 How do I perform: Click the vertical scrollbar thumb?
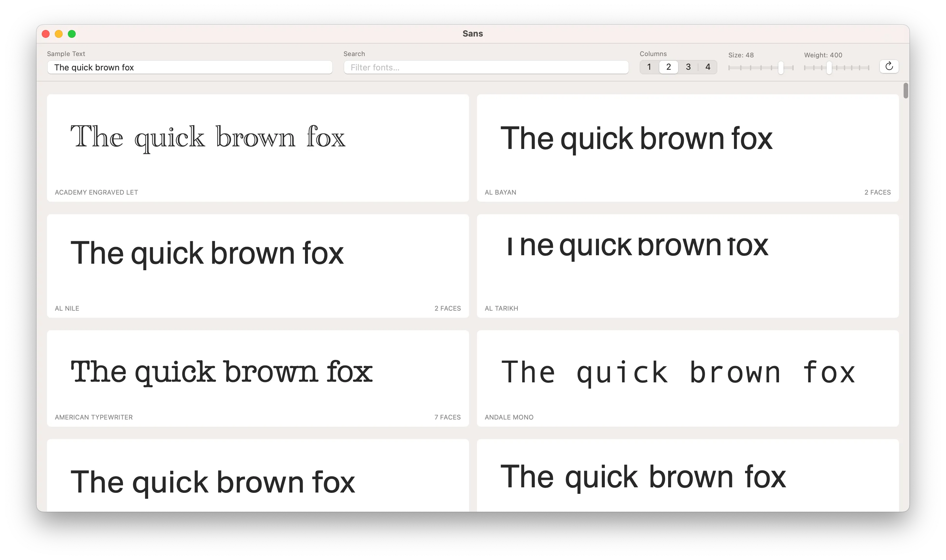906,91
